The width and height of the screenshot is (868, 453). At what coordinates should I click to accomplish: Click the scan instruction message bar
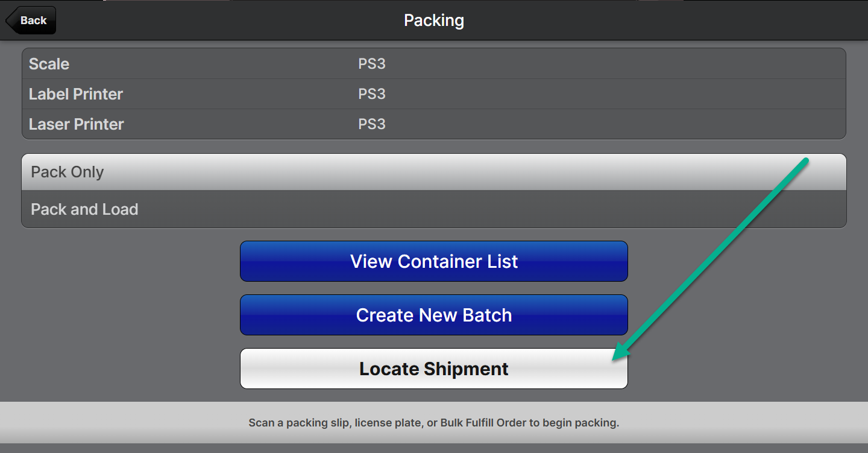[433, 423]
